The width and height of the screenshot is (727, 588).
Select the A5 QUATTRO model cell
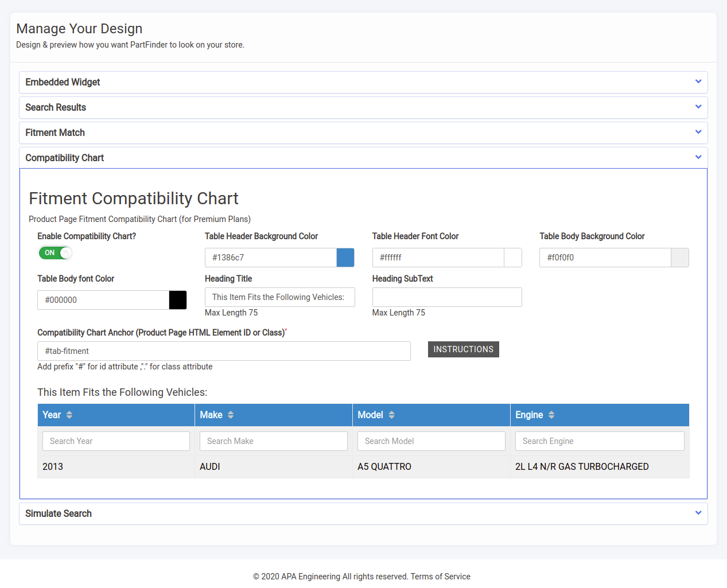pyautogui.click(x=431, y=467)
